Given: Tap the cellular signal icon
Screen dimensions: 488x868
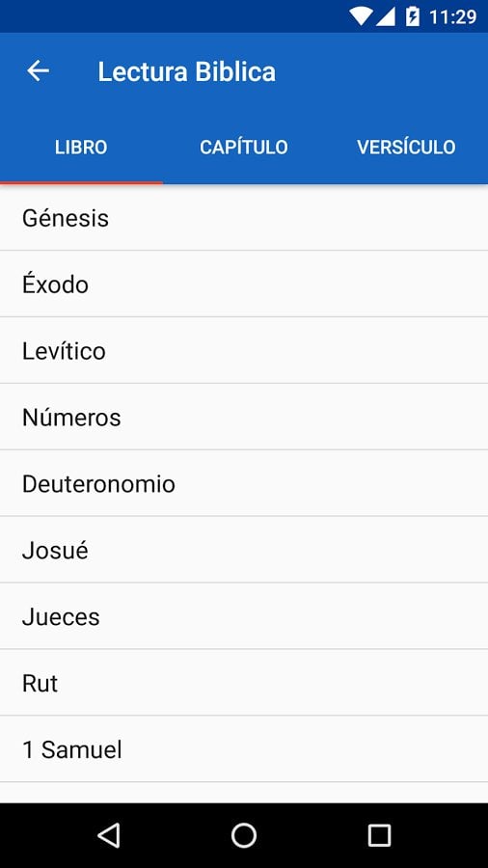Looking at the screenshot, I should [x=385, y=16].
